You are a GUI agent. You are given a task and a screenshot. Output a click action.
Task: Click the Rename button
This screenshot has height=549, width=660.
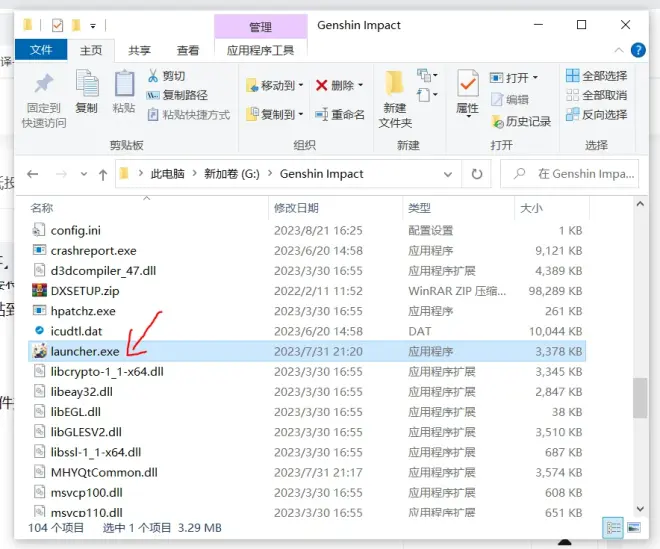coord(340,114)
